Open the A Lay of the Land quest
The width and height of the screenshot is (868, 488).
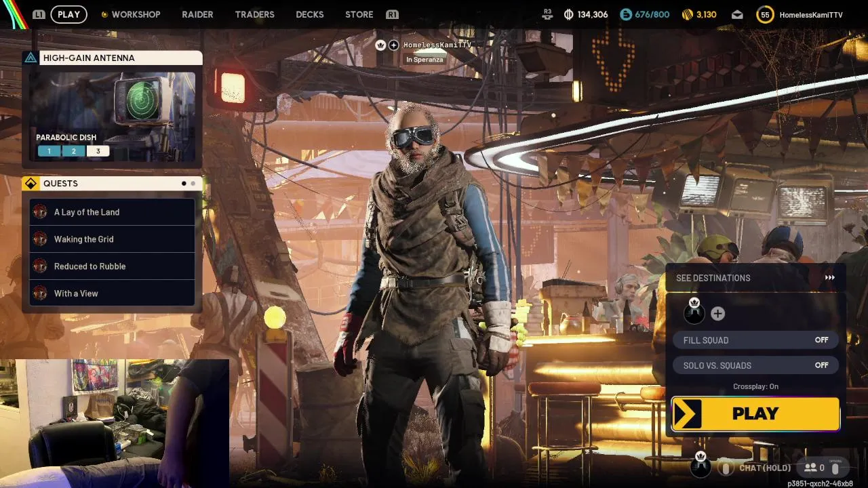coord(113,212)
